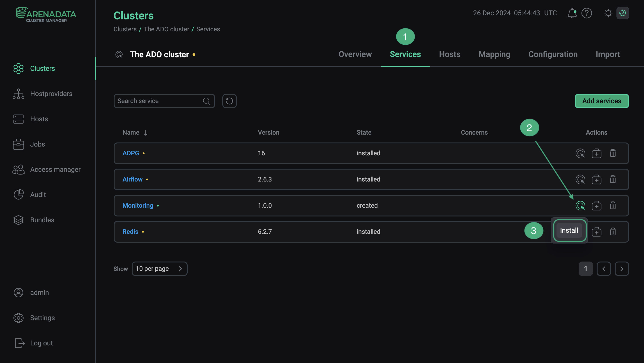
Task: Toggle dark mode in the top right corner
Action: tap(623, 13)
